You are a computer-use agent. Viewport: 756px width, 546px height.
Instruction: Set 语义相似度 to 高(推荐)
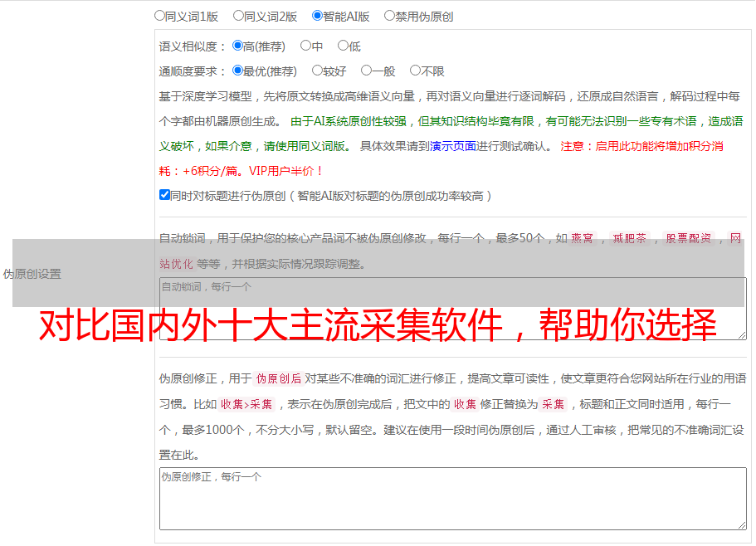[x=238, y=46]
